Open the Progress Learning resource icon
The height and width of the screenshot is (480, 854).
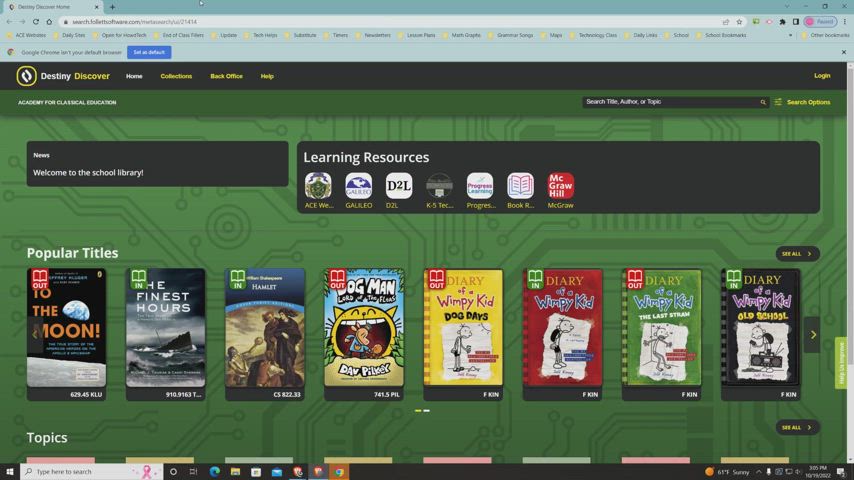click(x=480, y=186)
